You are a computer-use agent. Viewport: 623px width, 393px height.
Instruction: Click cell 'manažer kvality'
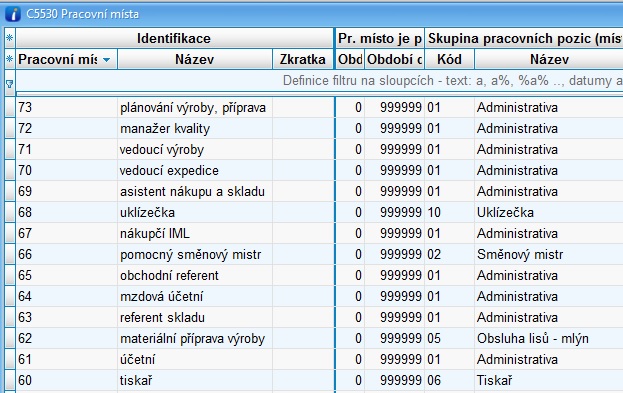tap(195, 128)
